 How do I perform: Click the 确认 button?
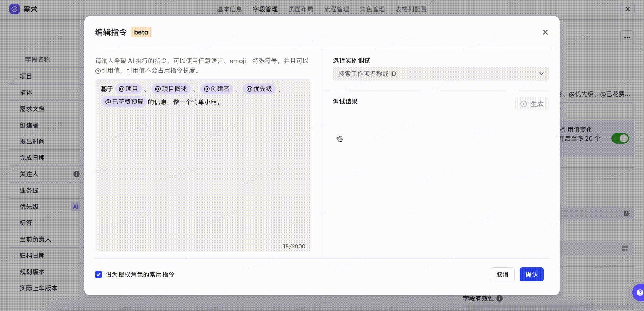(531, 275)
